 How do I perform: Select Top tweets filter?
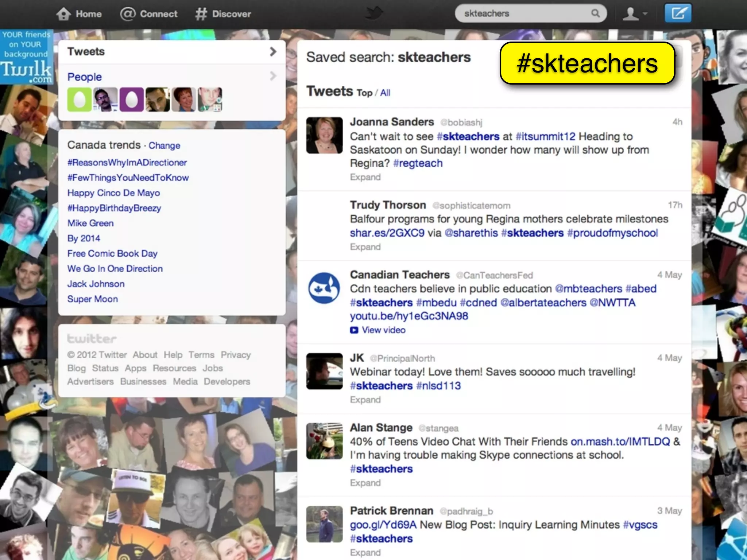[364, 93]
